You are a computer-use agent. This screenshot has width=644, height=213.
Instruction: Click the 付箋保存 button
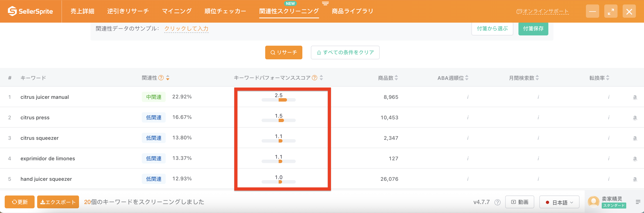(533, 29)
